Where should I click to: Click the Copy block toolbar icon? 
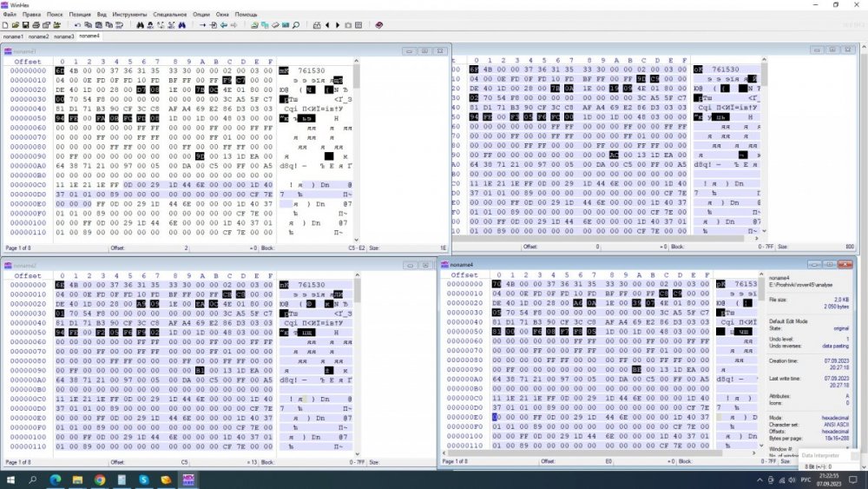click(88, 25)
